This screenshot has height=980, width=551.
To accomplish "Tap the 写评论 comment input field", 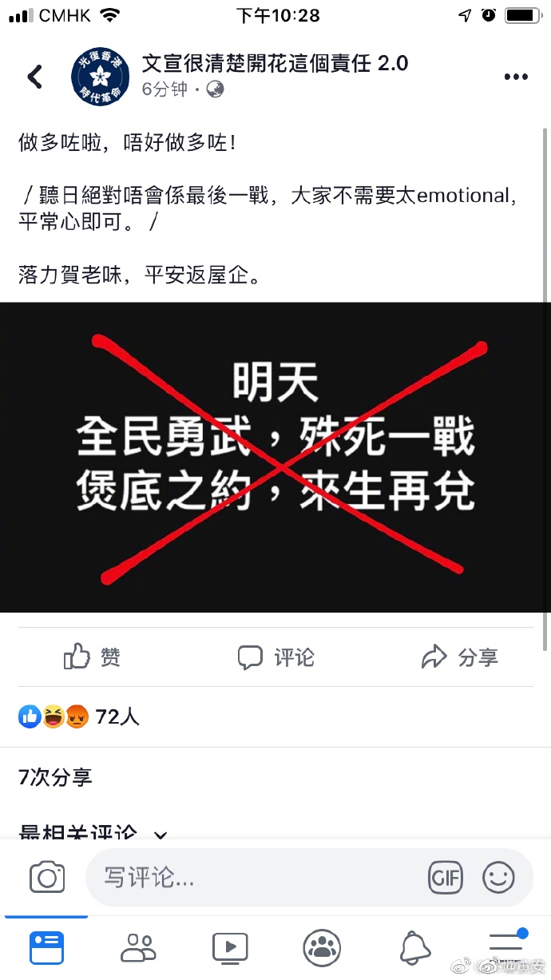I will point(254,878).
